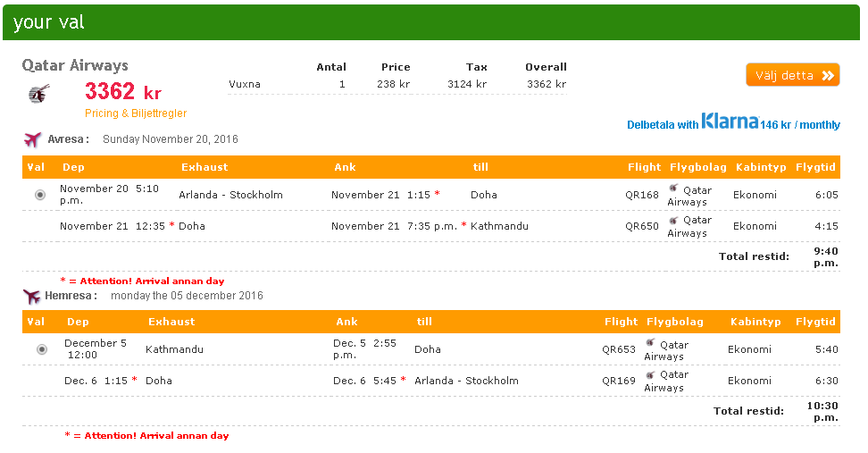Click the Välj detta button
868x453 pixels.
point(793,75)
